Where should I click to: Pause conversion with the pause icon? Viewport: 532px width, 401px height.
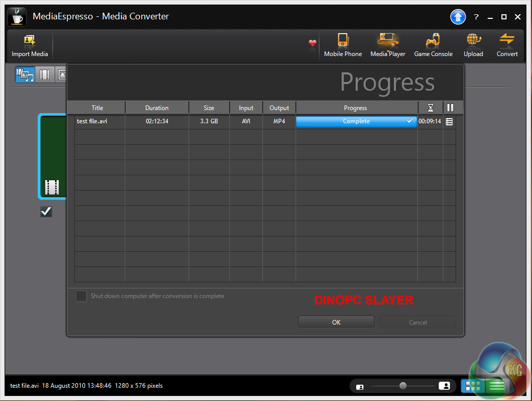pos(450,108)
